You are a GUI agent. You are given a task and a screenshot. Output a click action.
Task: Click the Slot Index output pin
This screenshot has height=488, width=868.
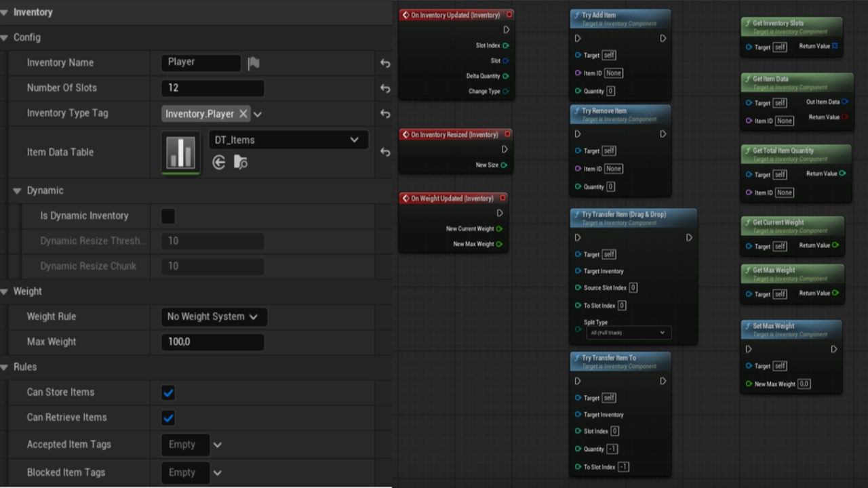pos(506,45)
